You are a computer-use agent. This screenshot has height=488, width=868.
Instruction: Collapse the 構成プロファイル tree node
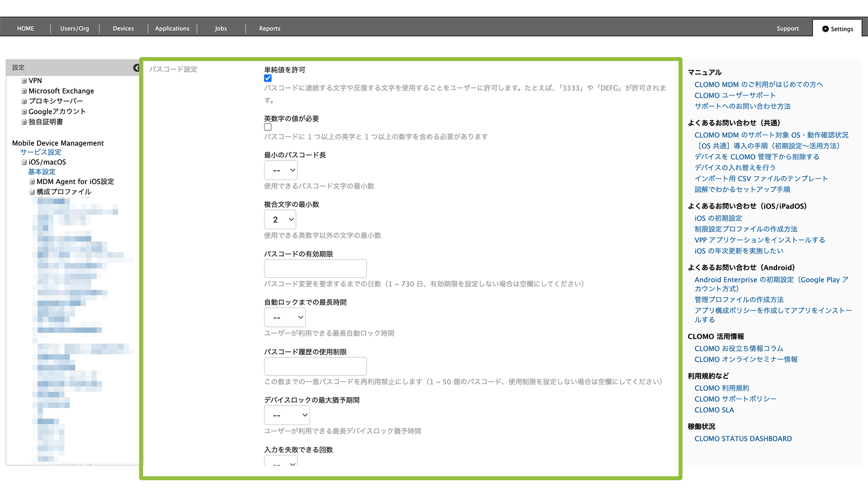32,192
